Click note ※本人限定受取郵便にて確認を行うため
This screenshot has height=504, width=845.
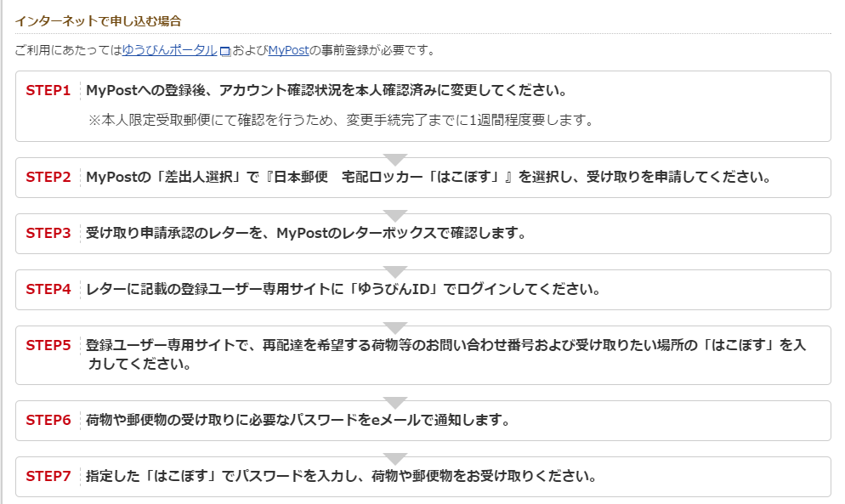[x=211, y=120]
